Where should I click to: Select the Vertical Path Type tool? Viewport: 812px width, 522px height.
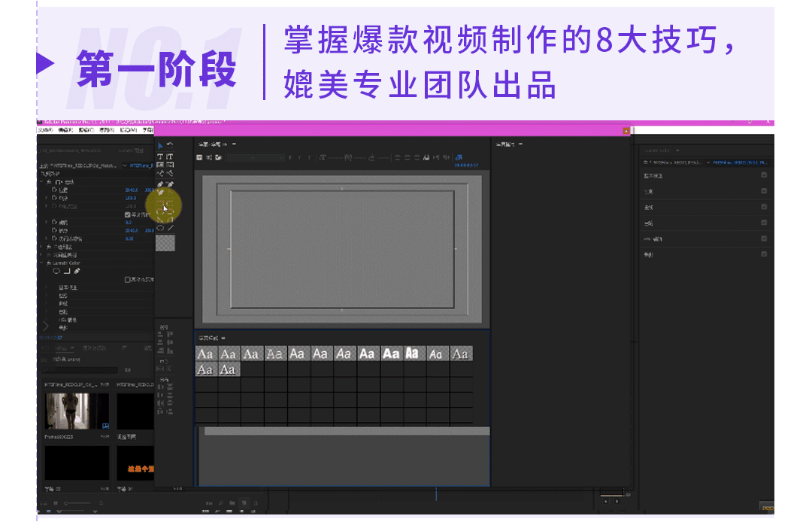pyautogui.click(x=170, y=174)
